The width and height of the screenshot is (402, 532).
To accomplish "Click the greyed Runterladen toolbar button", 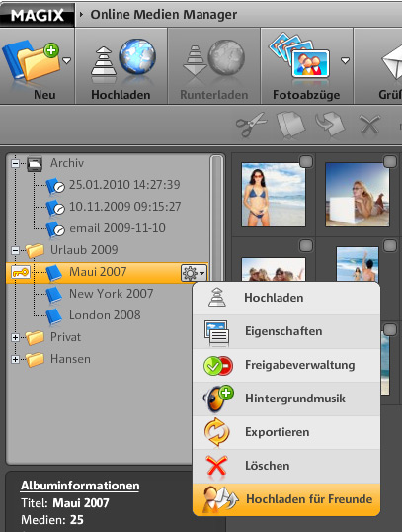I will 214,66.
